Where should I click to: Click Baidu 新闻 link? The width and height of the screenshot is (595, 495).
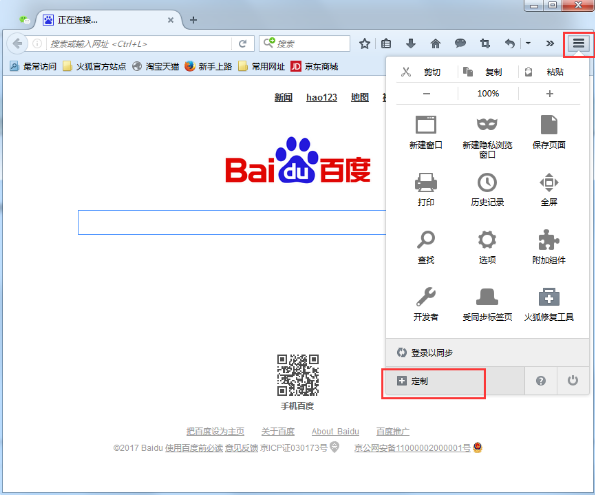283,98
